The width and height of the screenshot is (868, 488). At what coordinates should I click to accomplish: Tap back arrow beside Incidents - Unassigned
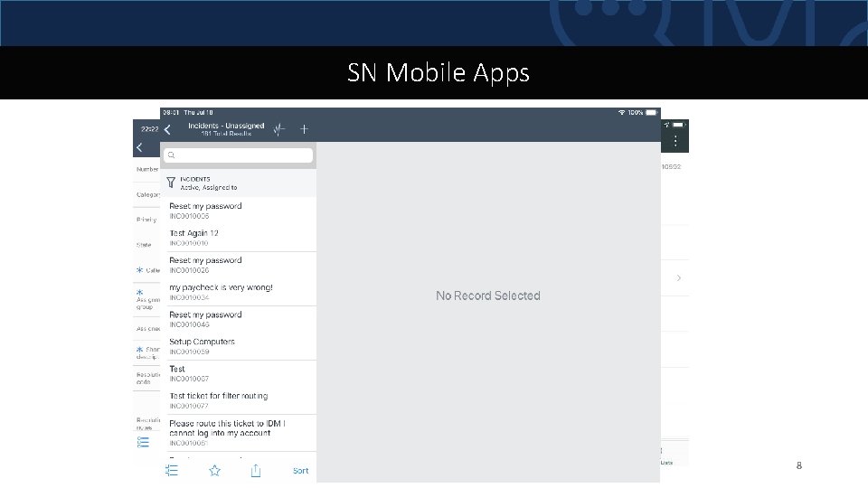coord(167,129)
